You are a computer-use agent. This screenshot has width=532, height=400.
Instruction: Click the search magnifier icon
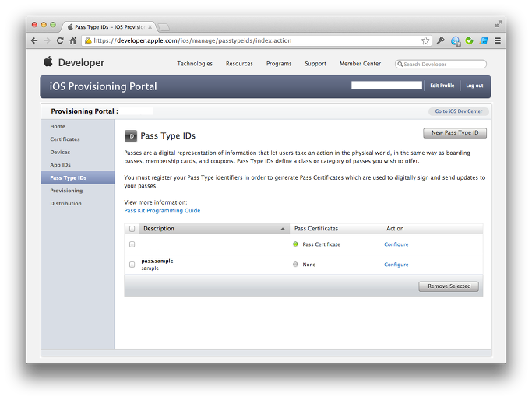point(400,64)
